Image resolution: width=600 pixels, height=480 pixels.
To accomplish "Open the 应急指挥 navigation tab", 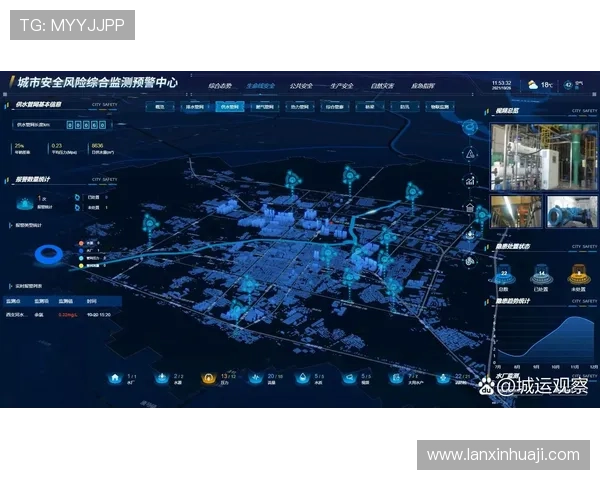I will coord(423,86).
